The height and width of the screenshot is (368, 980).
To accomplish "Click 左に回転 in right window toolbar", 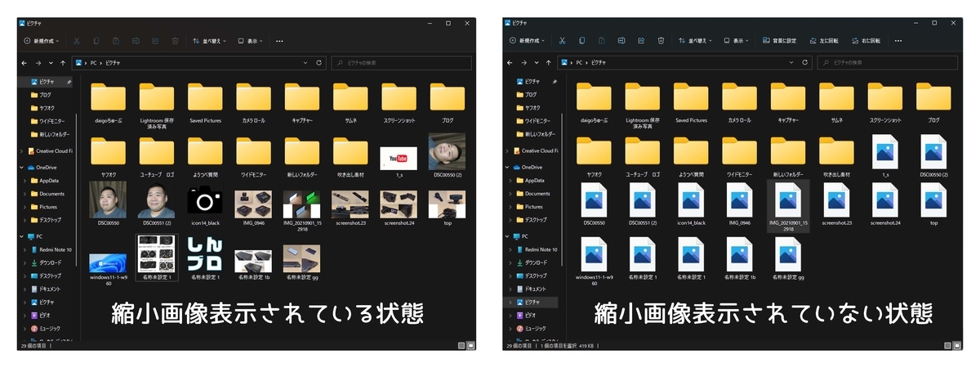I will click(x=824, y=40).
